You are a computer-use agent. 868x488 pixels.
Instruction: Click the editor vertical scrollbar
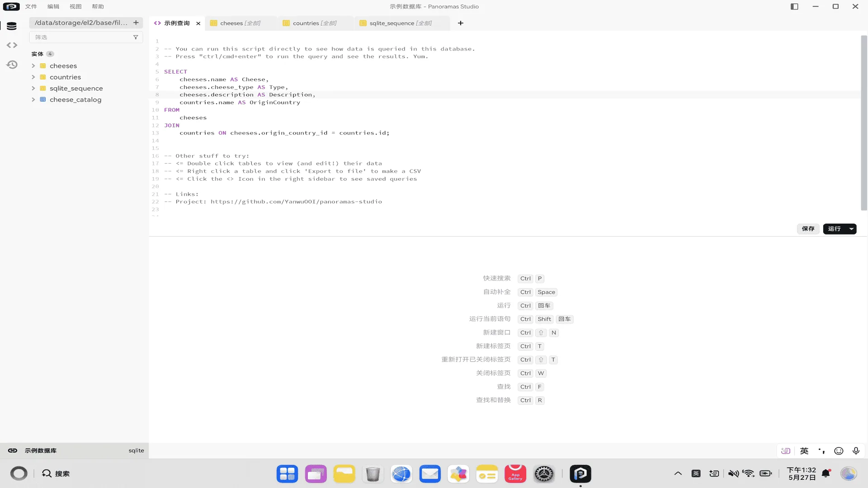[x=863, y=122]
